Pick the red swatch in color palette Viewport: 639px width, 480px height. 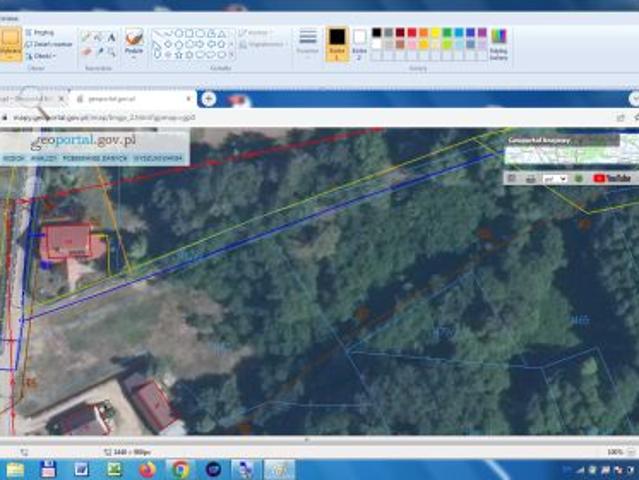point(412,33)
